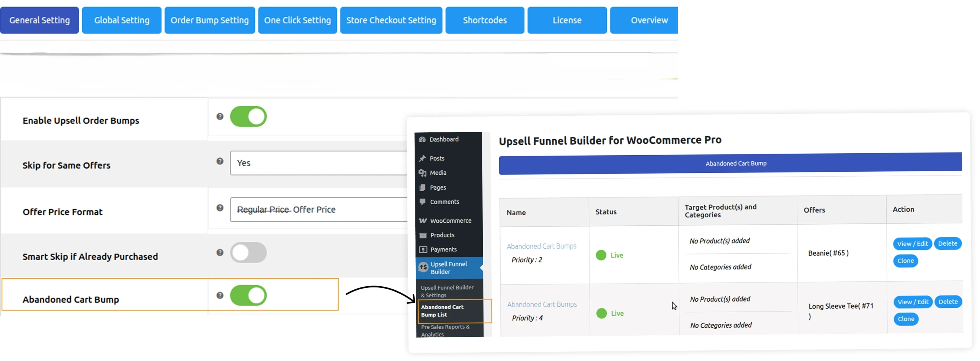Click View / Edit for Long Sleeve Tee
Screen dimensions: 980x361
point(912,302)
